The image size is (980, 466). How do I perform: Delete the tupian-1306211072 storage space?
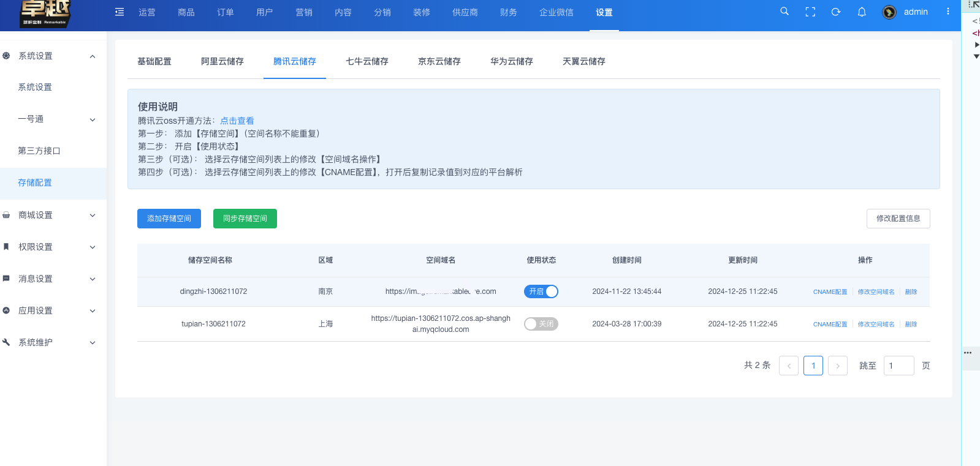click(x=911, y=325)
